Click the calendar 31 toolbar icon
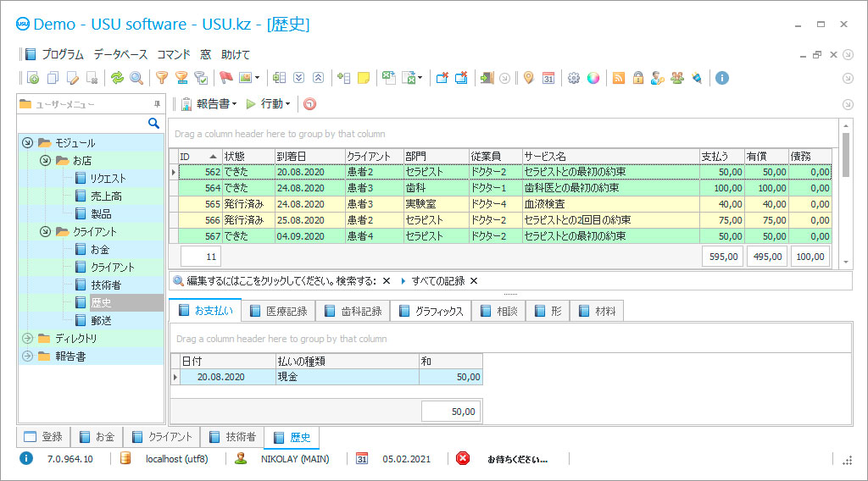This screenshot has width=868, height=481. click(x=548, y=78)
